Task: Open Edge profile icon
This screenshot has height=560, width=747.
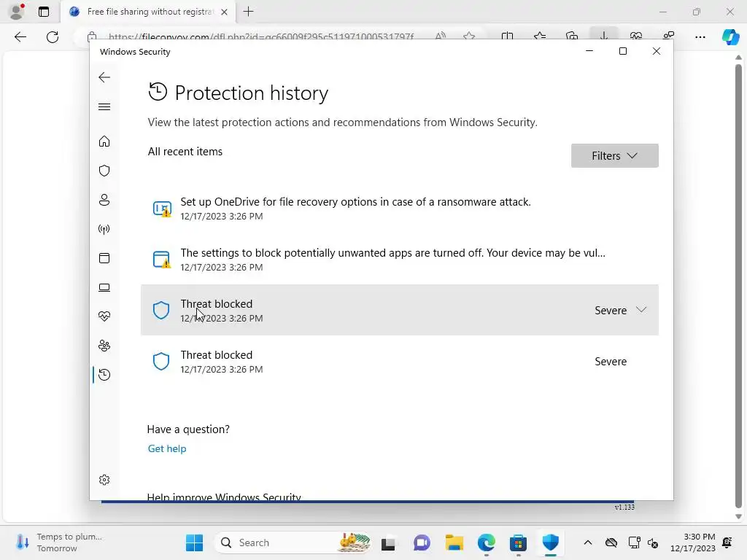Action: [18, 12]
